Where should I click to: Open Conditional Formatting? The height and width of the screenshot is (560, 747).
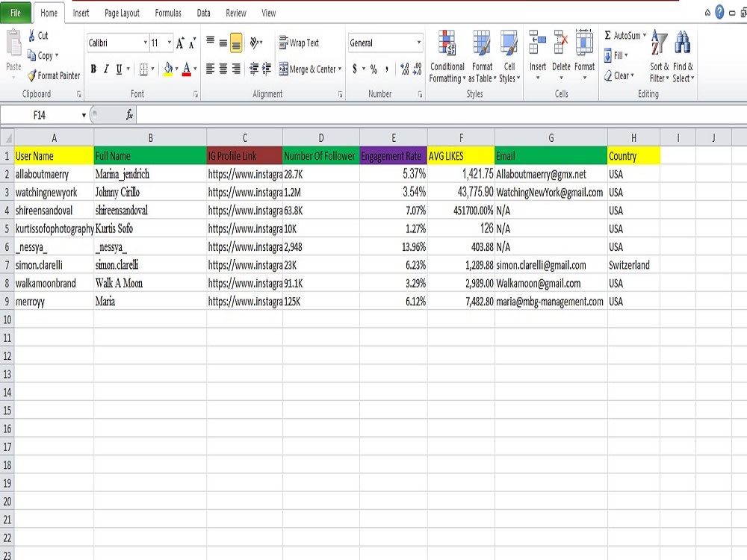click(447, 56)
